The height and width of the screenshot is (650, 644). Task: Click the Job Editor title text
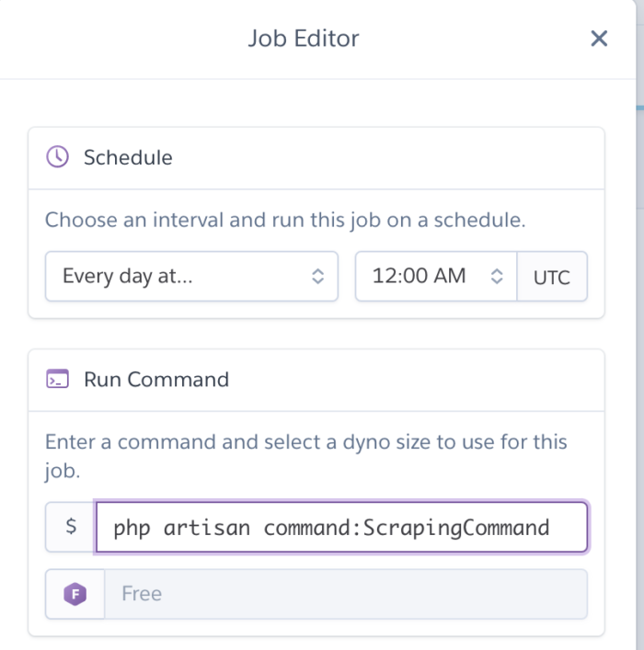304,39
